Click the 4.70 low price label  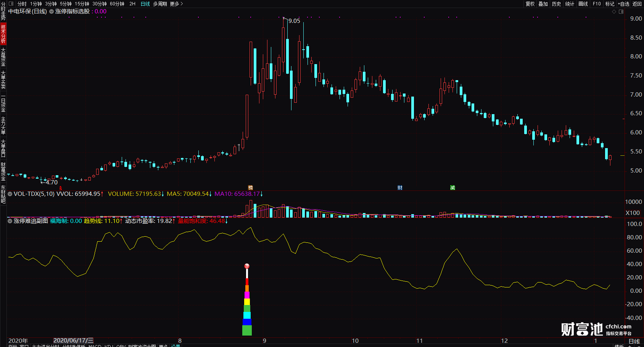pos(52,182)
